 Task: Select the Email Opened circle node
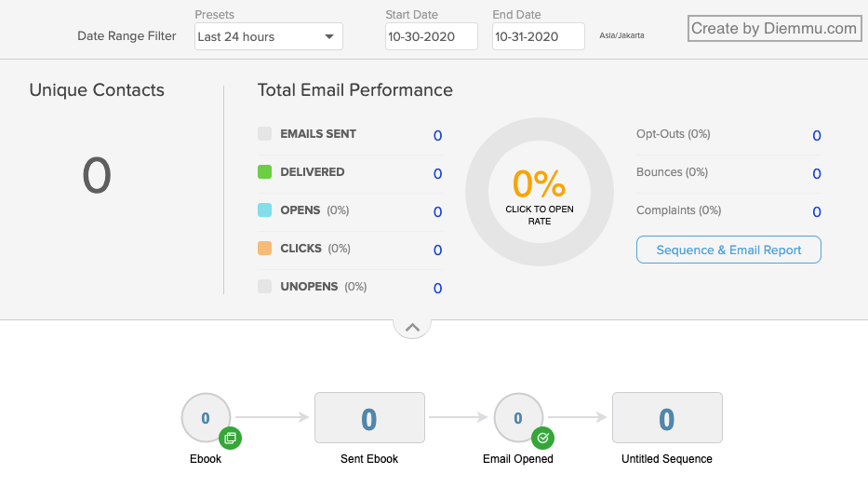[518, 418]
